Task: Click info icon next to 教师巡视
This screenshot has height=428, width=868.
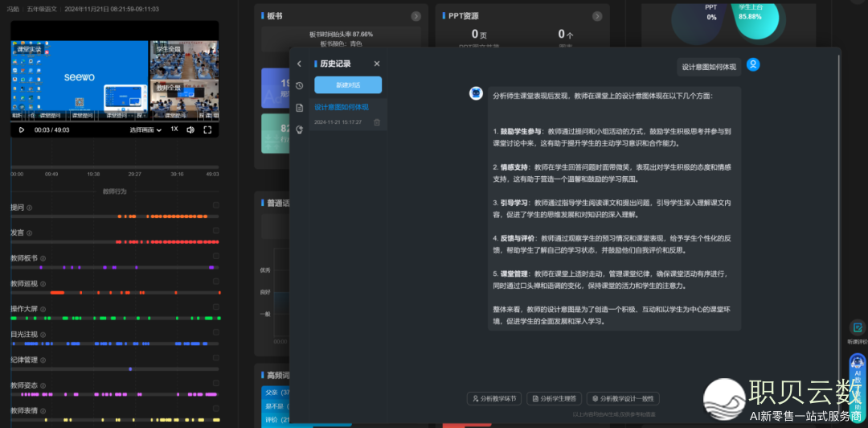Action: pyautogui.click(x=43, y=284)
